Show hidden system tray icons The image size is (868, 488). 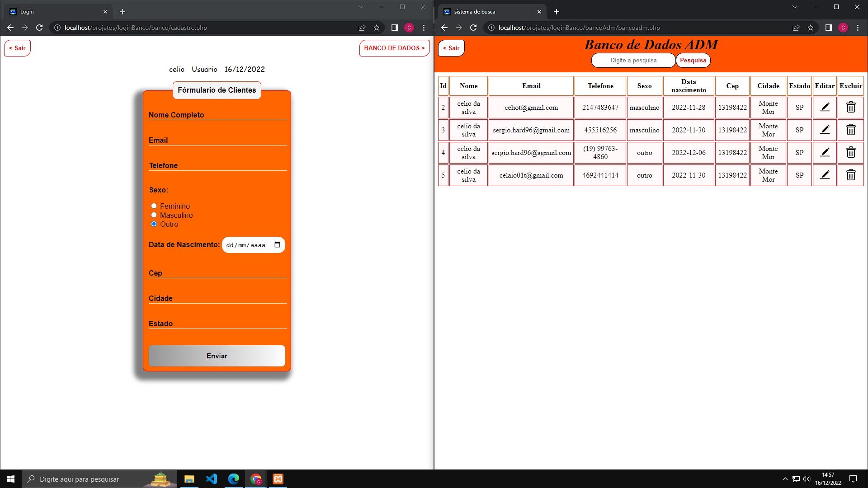tap(785, 479)
